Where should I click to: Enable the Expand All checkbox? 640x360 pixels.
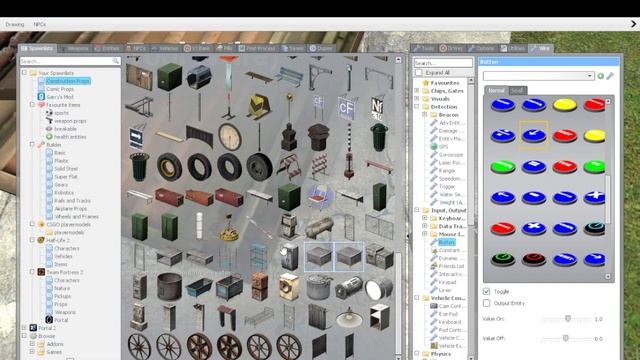(418, 73)
